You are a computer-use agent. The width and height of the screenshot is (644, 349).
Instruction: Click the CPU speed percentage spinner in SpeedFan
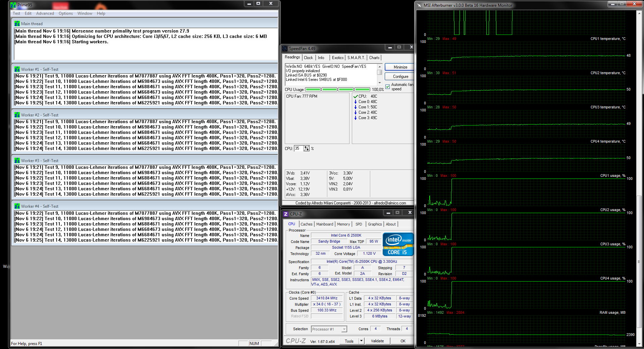tap(306, 148)
